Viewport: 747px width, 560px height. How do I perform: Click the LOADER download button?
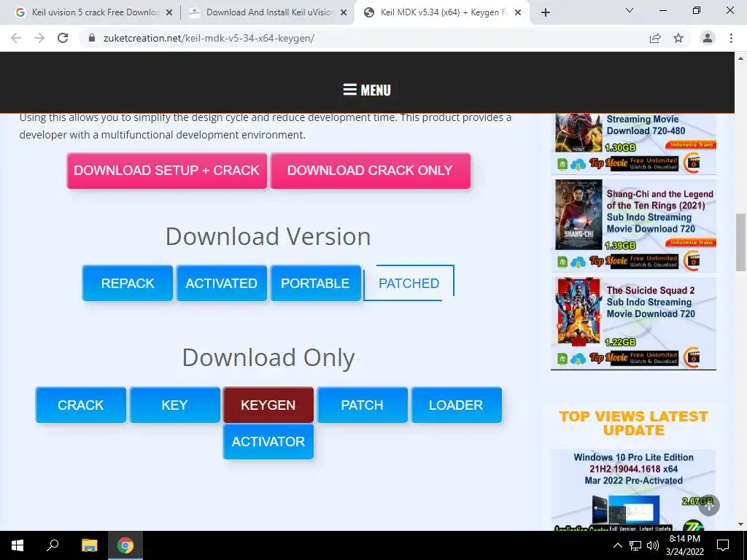pos(457,405)
